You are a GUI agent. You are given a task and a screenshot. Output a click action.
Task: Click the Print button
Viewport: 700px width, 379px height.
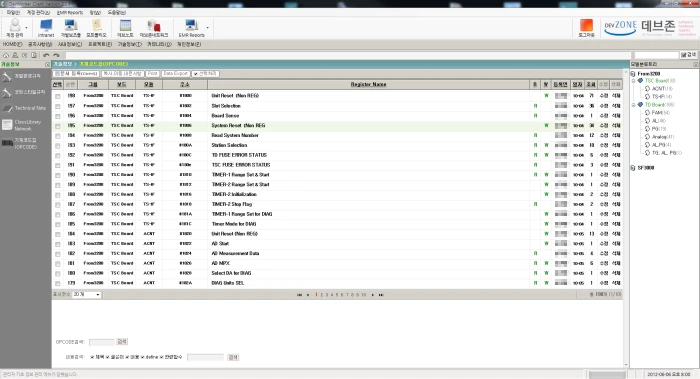(x=152, y=74)
